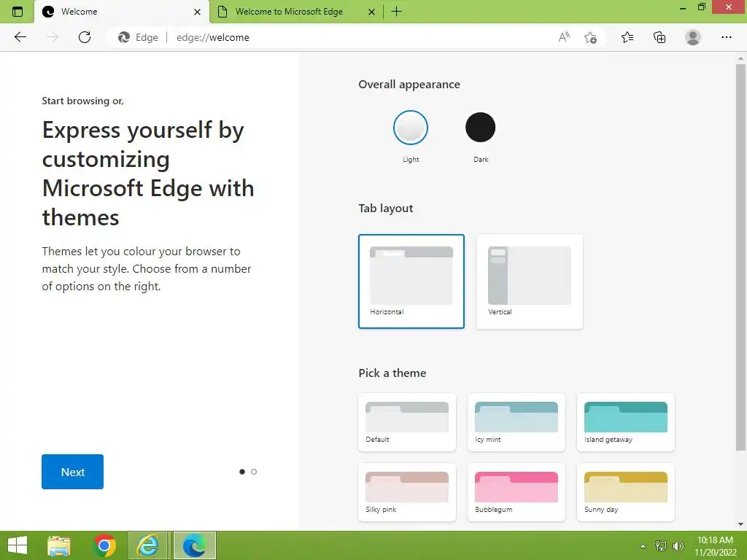Pick the Sunny day theme
Screen dimensions: 747x560
click(625, 492)
